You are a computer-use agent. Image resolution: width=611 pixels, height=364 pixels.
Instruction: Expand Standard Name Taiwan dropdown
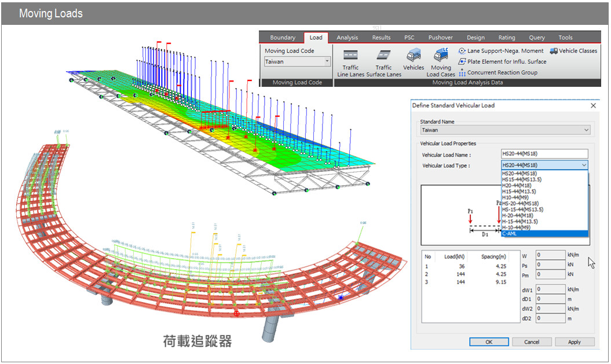tap(586, 130)
